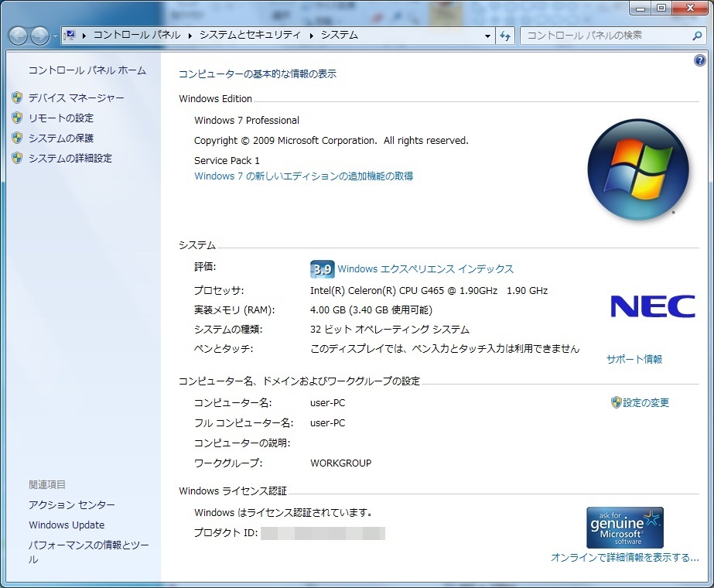714x588 pixels.
Task: Click the magnifier search icon
Action: (x=697, y=36)
